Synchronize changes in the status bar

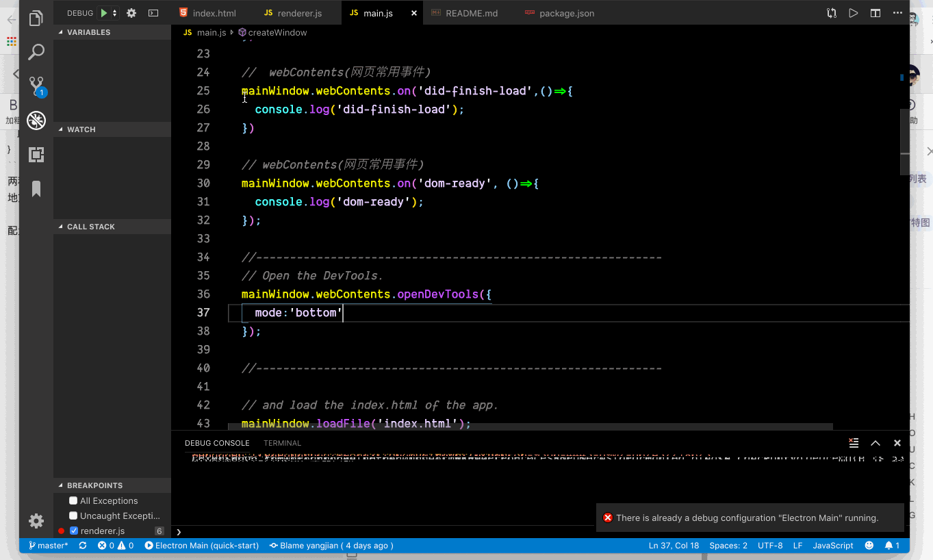[83, 546]
